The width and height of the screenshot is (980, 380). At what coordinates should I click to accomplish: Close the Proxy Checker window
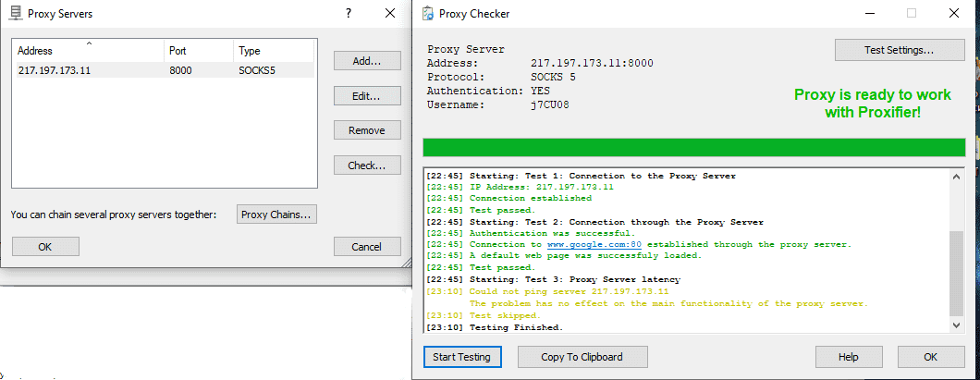click(953, 14)
